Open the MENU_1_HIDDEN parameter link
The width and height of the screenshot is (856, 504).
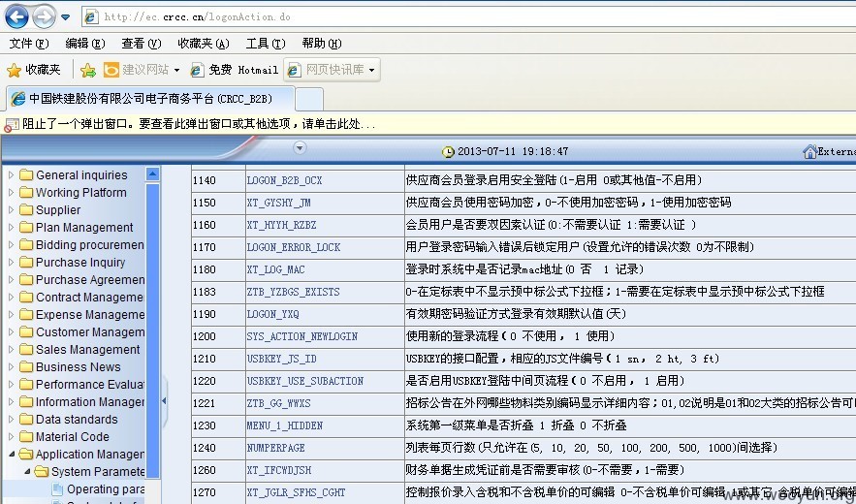pos(284,425)
